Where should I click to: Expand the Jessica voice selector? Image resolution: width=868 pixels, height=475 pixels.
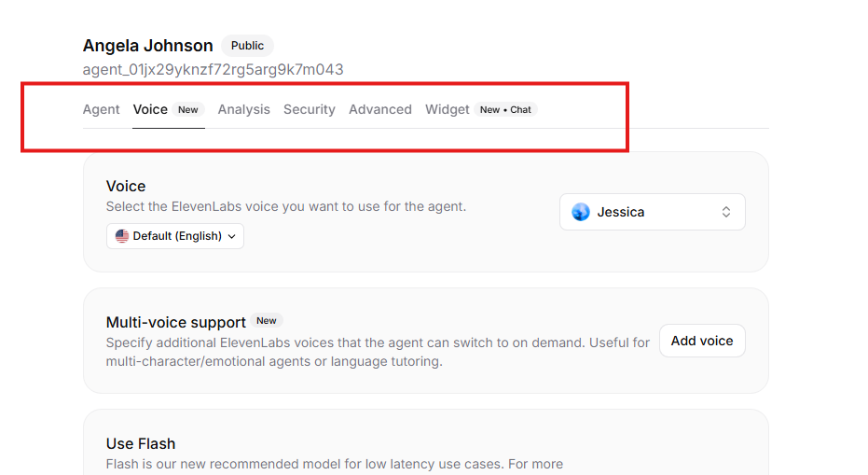pyautogui.click(x=652, y=212)
